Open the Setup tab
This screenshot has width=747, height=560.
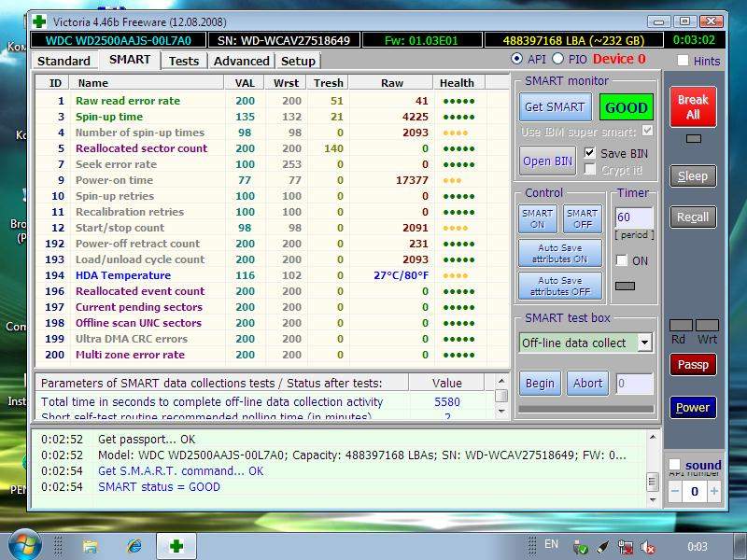coord(298,61)
